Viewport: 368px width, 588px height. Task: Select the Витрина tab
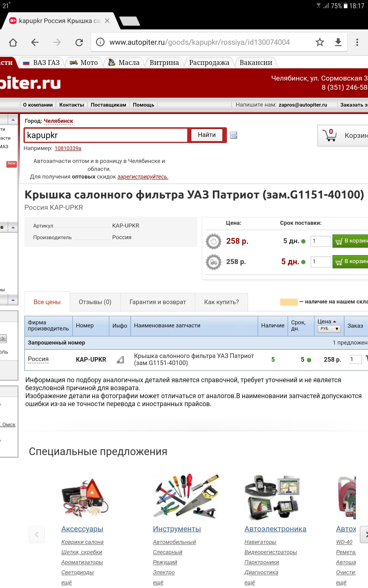tap(164, 62)
